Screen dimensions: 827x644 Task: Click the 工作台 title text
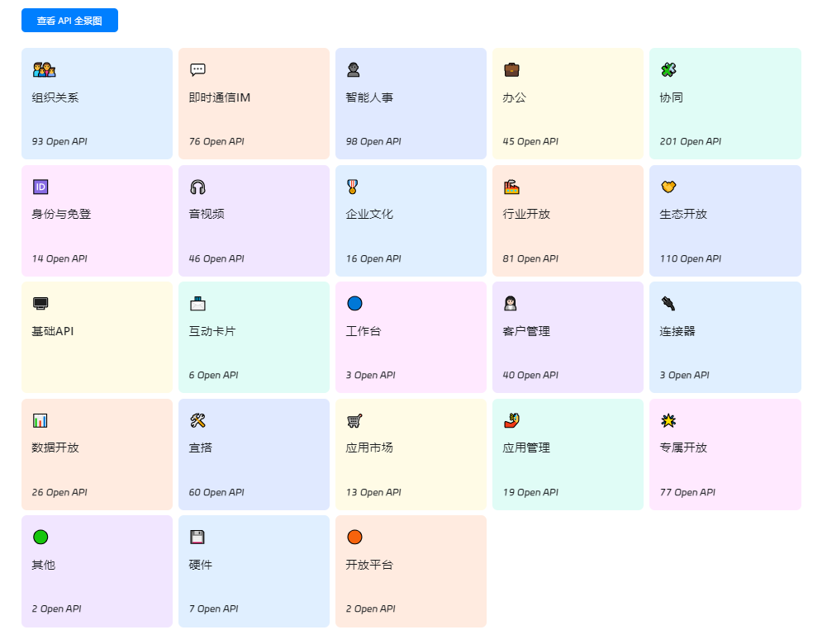click(x=364, y=331)
